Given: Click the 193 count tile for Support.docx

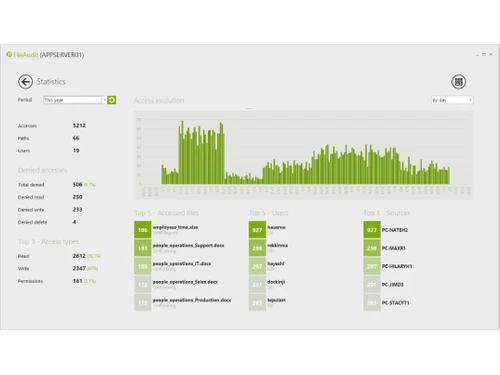Looking at the screenshot, I should coord(143,248).
